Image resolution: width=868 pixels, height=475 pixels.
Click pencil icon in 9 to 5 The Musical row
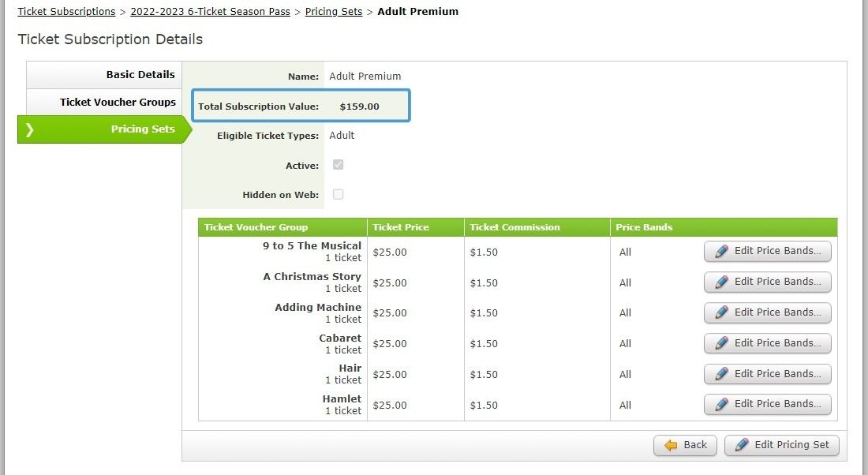tap(721, 252)
